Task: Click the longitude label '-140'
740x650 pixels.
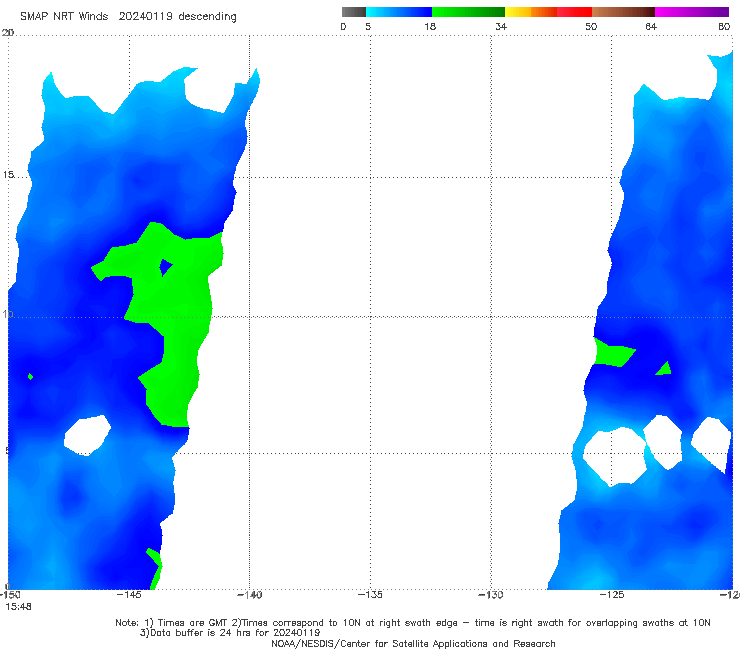Action: pos(249,595)
